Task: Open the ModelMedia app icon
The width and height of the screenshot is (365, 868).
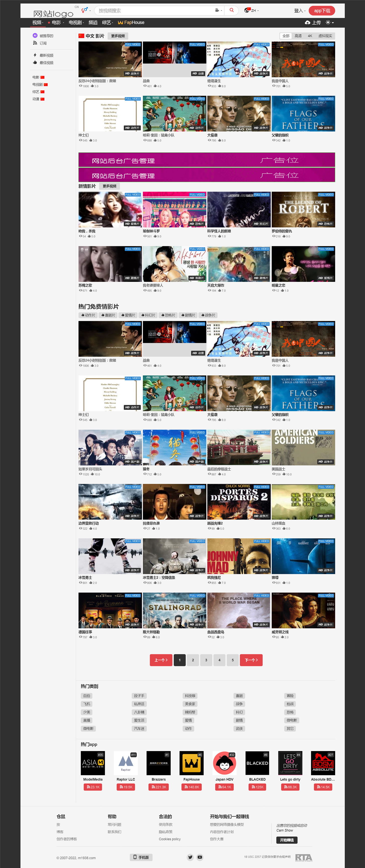Action: [x=93, y=763]
